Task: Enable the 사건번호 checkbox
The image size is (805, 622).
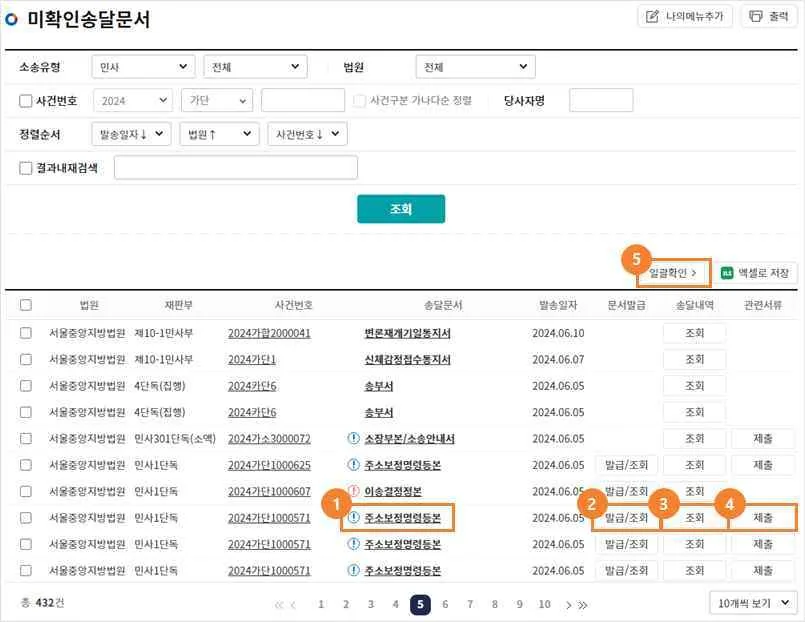Action: pyautogui.click(x=25, y=101)
